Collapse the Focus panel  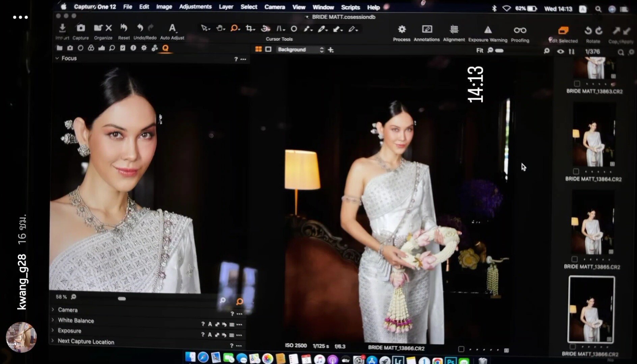(x=57, y=58)
